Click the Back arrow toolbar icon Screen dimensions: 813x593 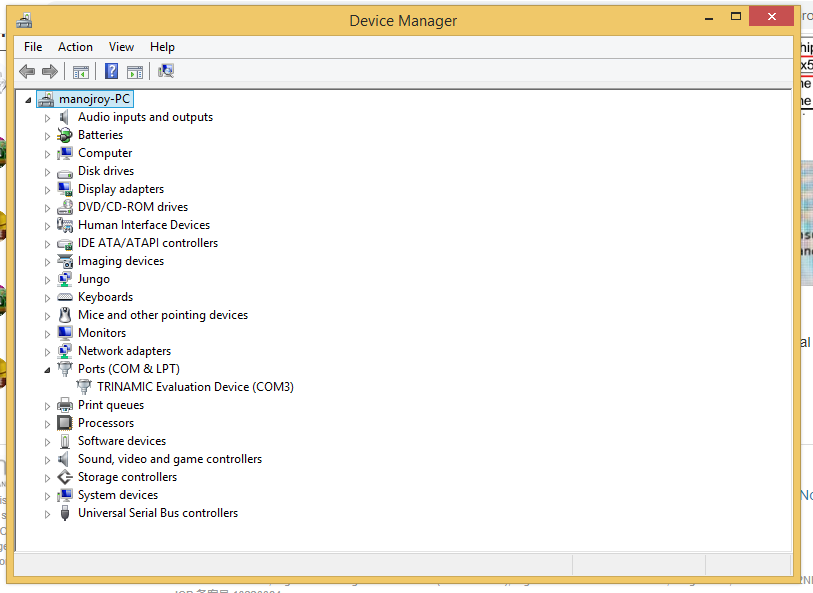click(x=27, y=71)
